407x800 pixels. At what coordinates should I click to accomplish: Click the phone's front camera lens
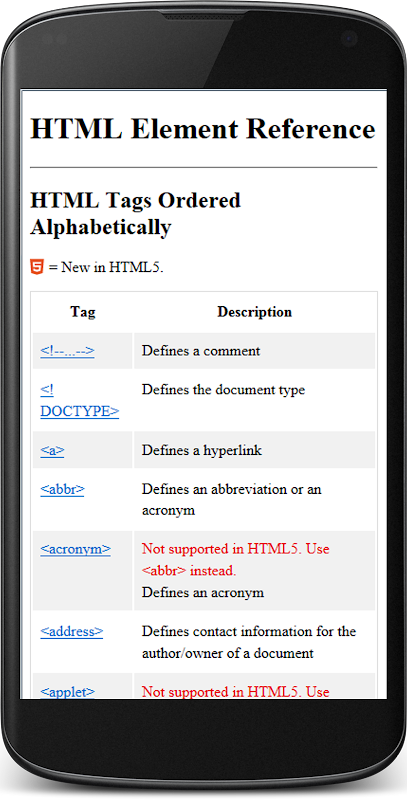[349, 38]
